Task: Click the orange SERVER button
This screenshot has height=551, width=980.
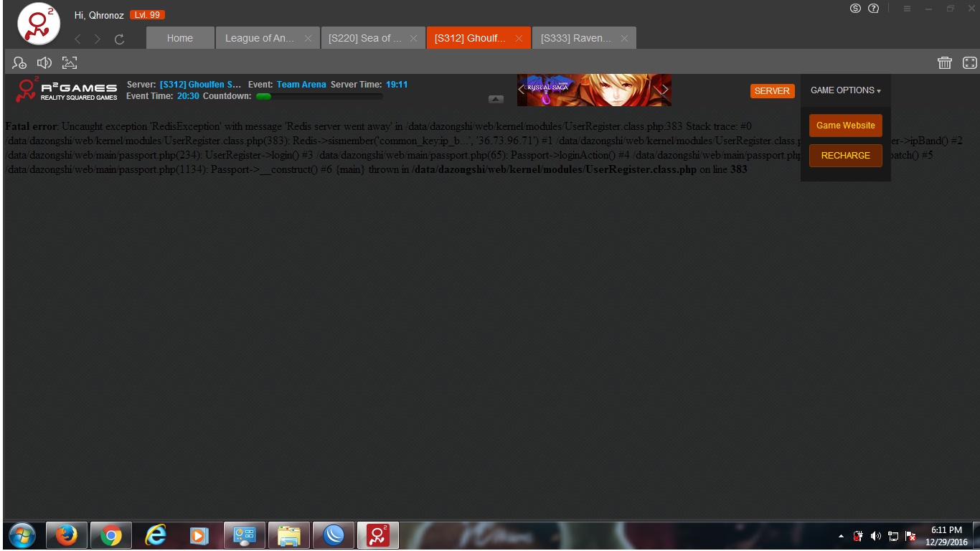Action: [772, 91]
